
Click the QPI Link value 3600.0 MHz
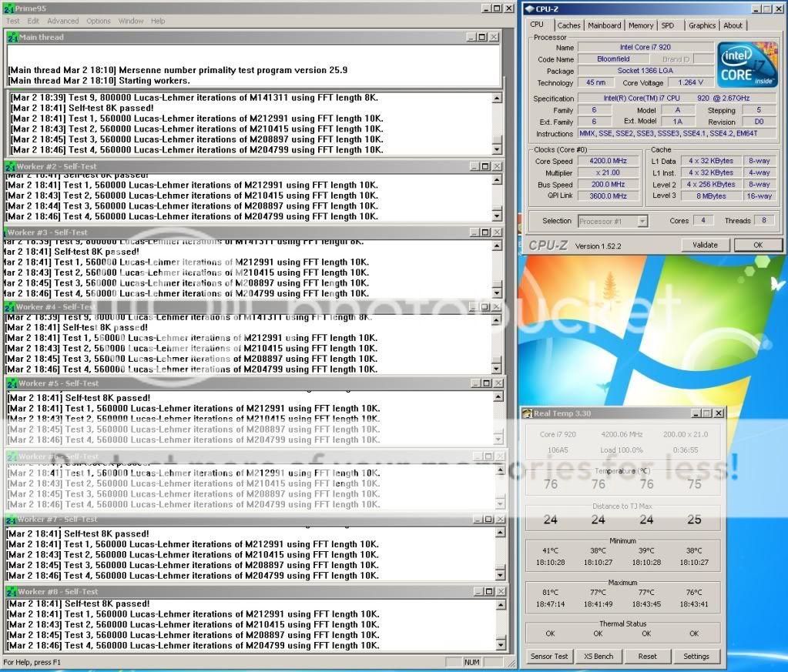point(608,196)
